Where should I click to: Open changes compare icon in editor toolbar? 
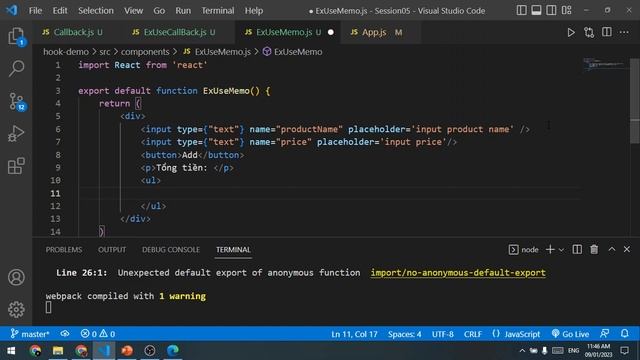point(589,32)
